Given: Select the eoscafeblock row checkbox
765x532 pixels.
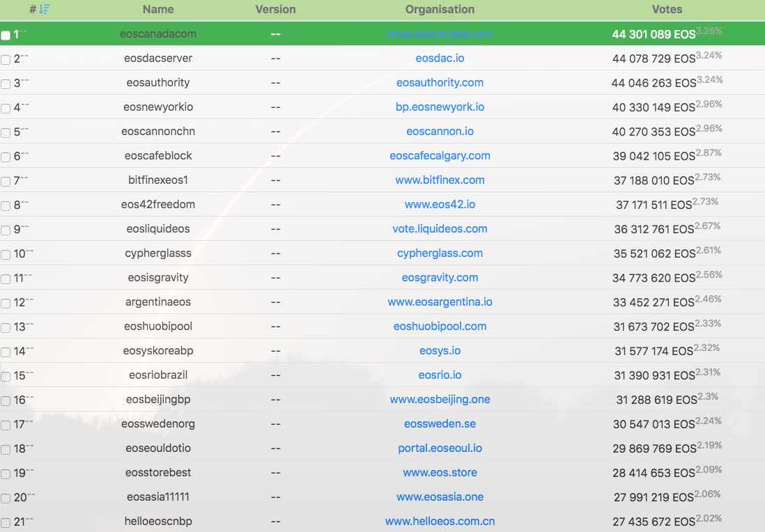Looking at the screenshot, I should point(6,157).
